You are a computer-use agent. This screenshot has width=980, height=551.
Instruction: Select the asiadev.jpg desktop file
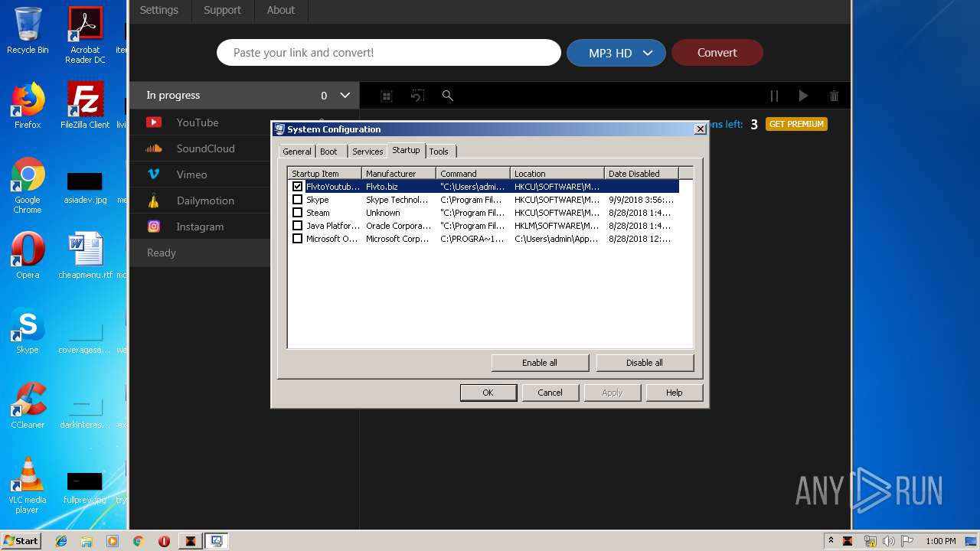point(85,187)
